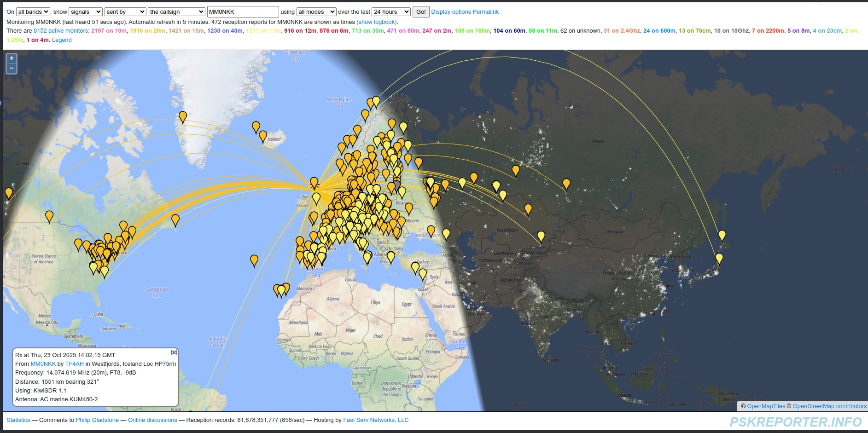The width and height of the screenshot is (868, 433).
Task: Open the 8152 active monitors link
Action: (x=61, y=31)
